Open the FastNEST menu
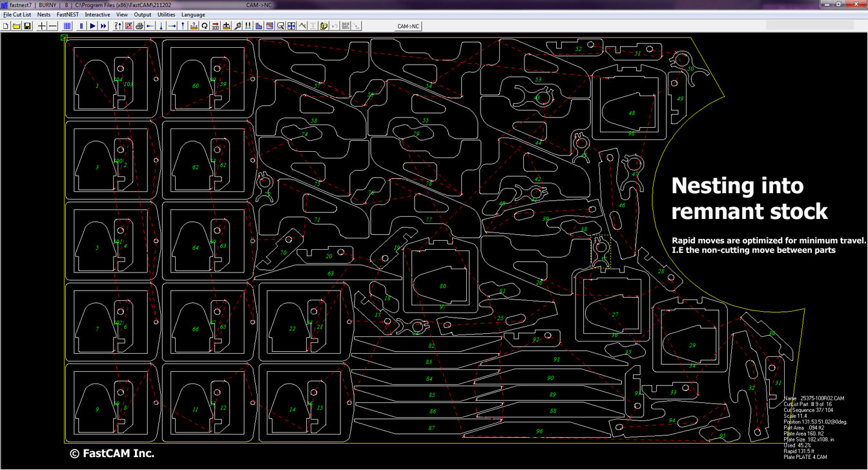The image size is (868, 470). pos(68,14)
